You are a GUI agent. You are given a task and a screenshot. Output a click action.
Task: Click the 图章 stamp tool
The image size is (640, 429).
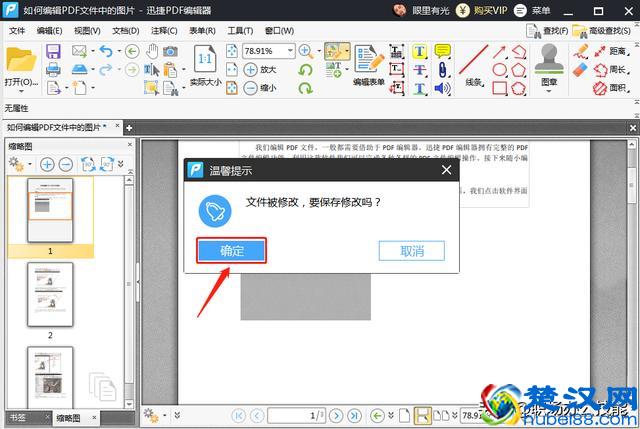coord(549,63)
